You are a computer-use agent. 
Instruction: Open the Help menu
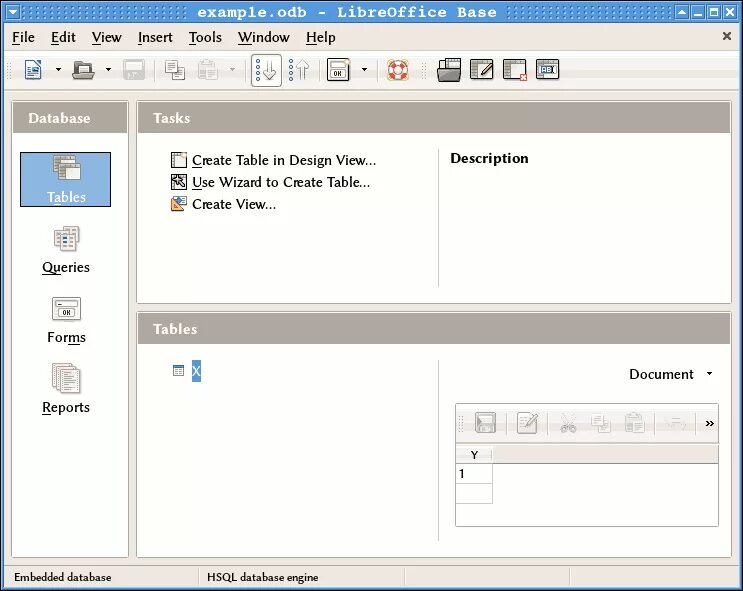320,37
